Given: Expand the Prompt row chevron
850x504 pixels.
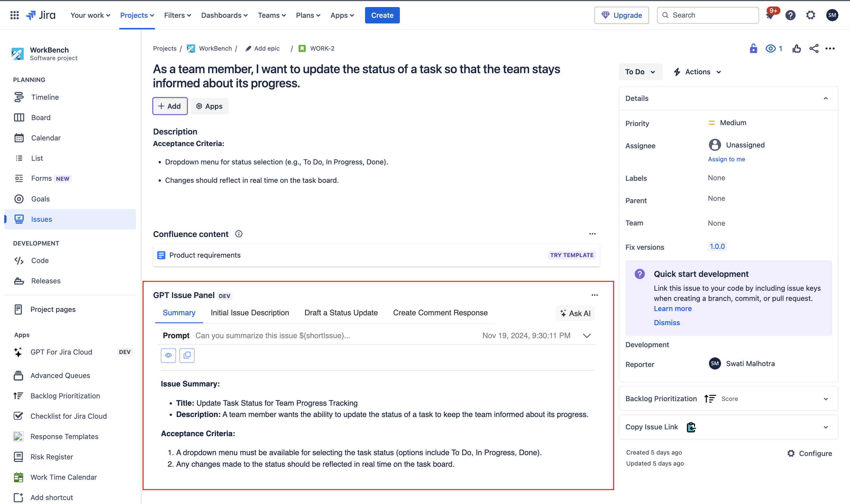Looking at the screenshot, I should tap(587, 336).
